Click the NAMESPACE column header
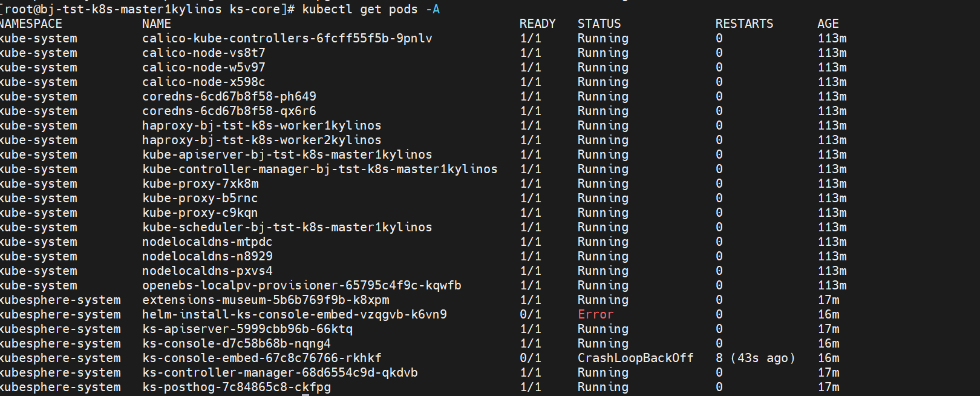Image resolution: width=980 pixels, height=396 pixels. [x=31, y=24]
